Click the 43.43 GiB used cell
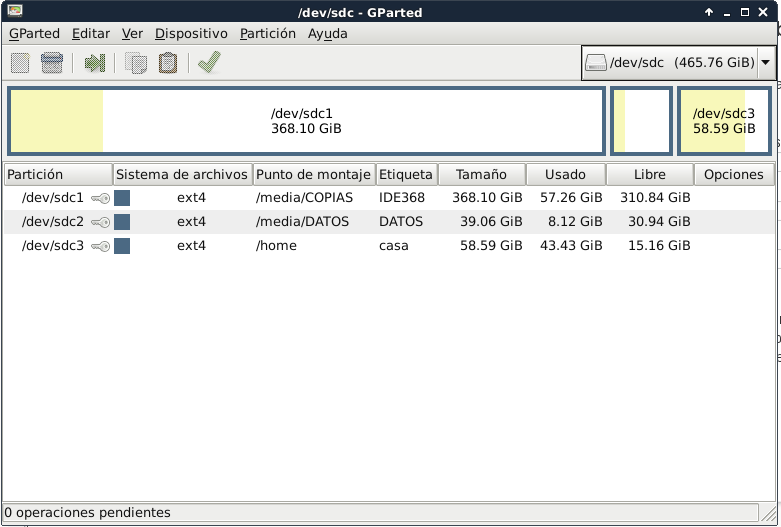Image resolution: width=781 pixels, height=527 pixels. (x=571, y=246)
